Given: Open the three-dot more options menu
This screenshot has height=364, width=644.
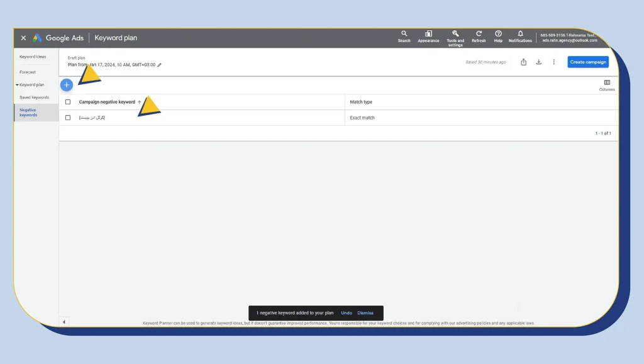Looking at the screenshot, I should (x=553, y=62).
